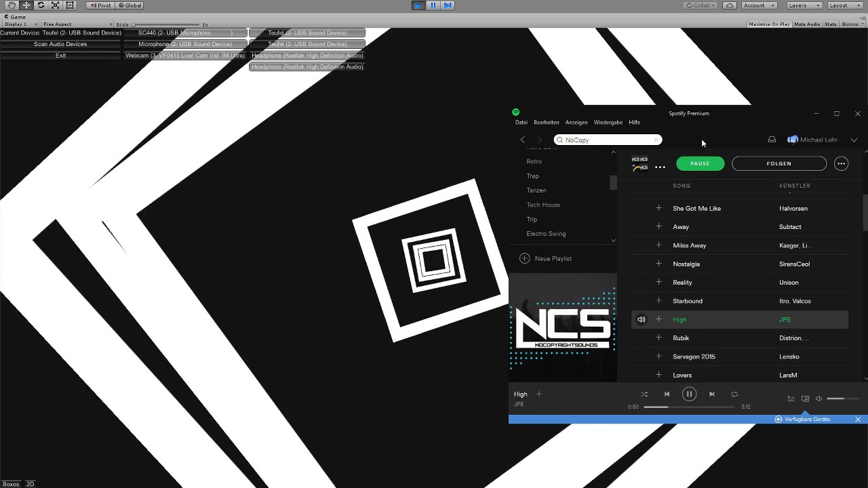Skip to next track in Spotify

[x=711, y=394]
